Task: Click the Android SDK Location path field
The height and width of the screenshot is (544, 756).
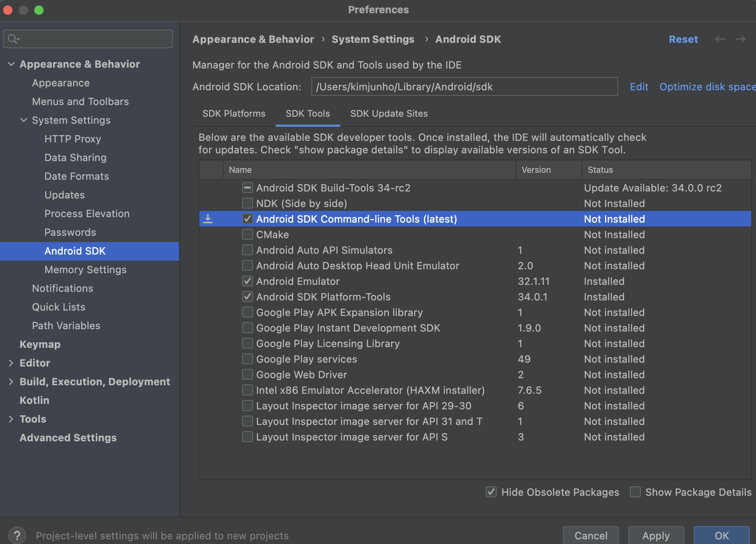Action: coord(464,87)
